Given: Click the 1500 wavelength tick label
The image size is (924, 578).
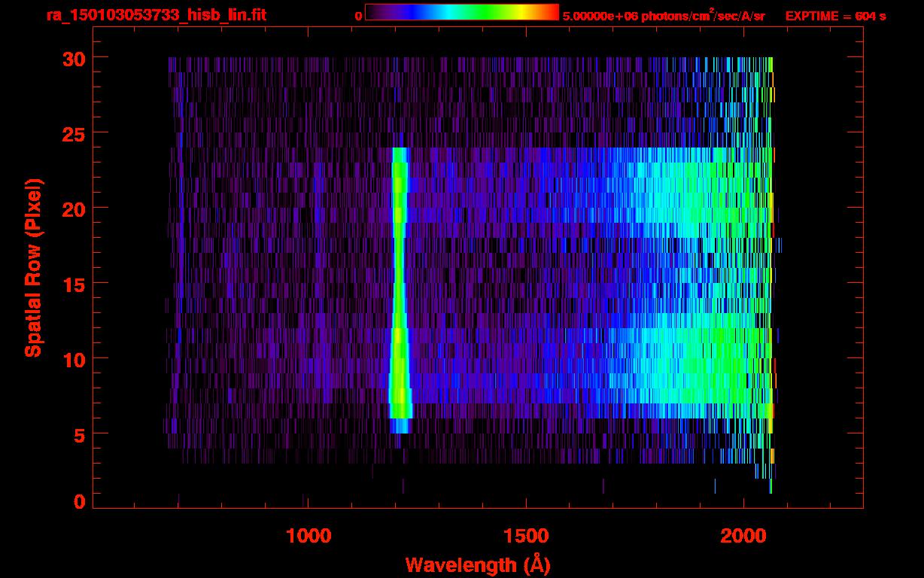Looking at the screenshot, I should click(x=526, y=536).
